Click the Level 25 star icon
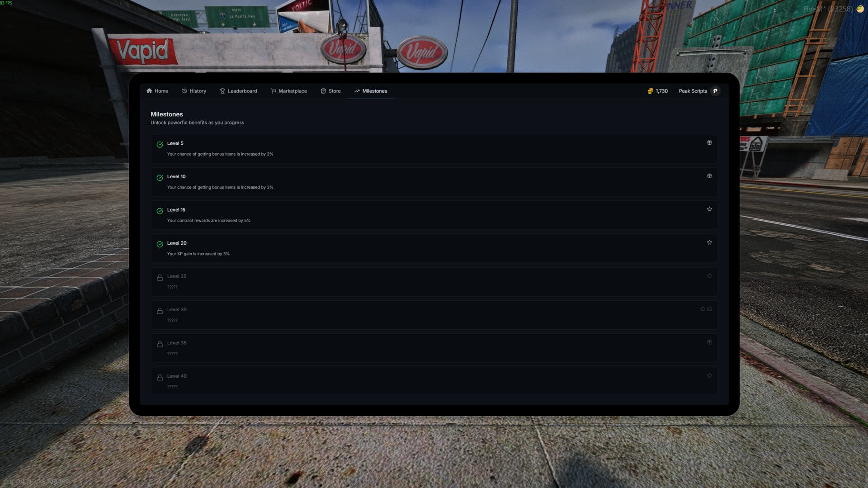 (x=709, y=275)
